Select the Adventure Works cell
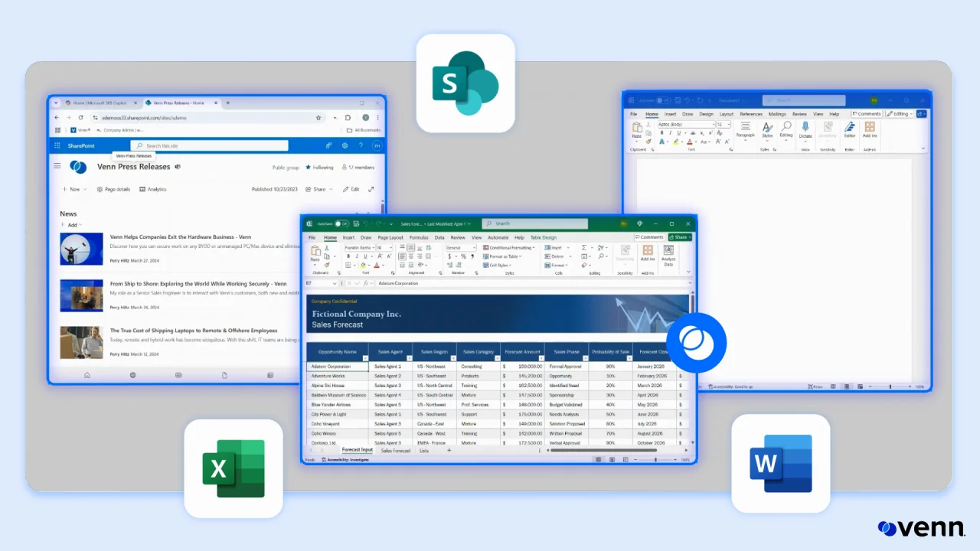Image resolution: width=980 pixels, height=551 pixels. click(338, 377)
